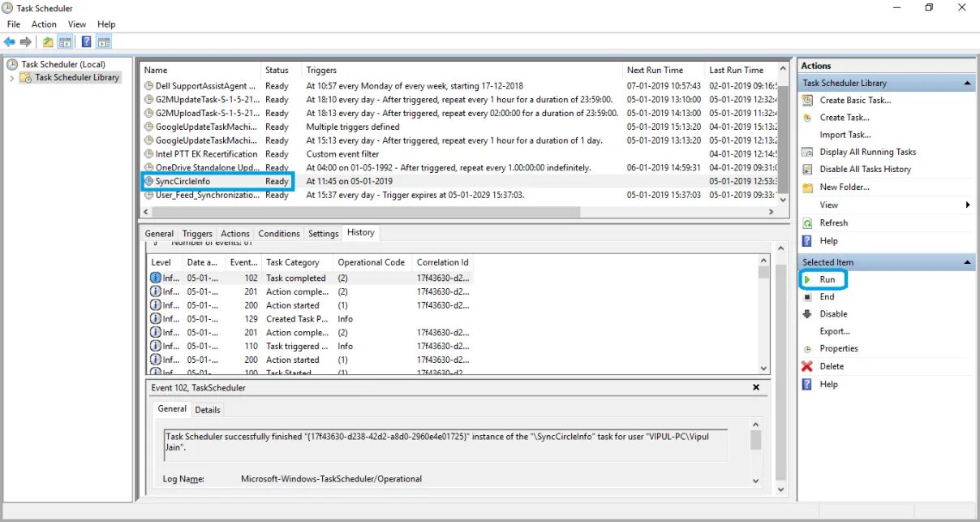This screenshot has width=980, height=522.
Task: Click the down-arrow Disable icon
Action: click(807, 314)
